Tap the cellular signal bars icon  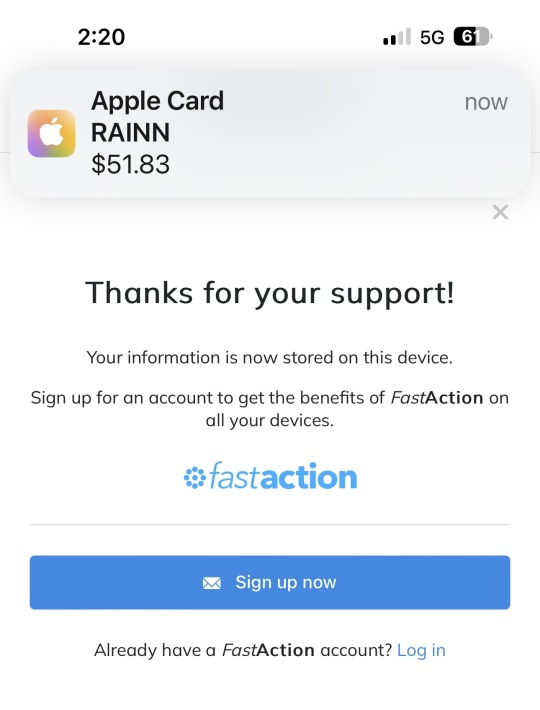397,37
